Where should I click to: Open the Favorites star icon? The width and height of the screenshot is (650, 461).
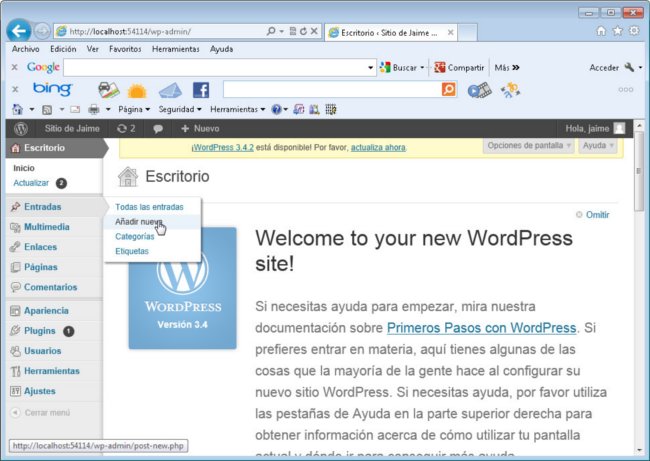pos(618,31)
